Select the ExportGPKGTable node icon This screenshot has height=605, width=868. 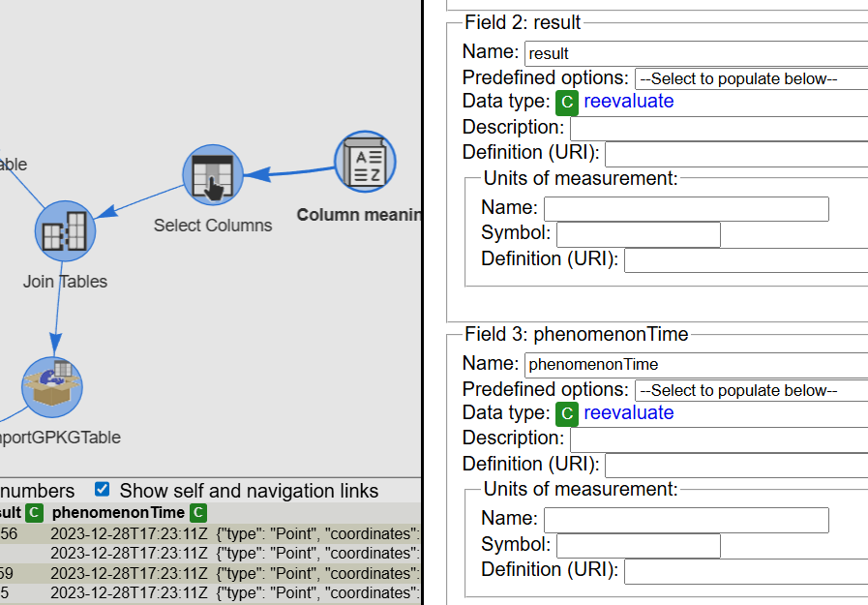(52, 387)
